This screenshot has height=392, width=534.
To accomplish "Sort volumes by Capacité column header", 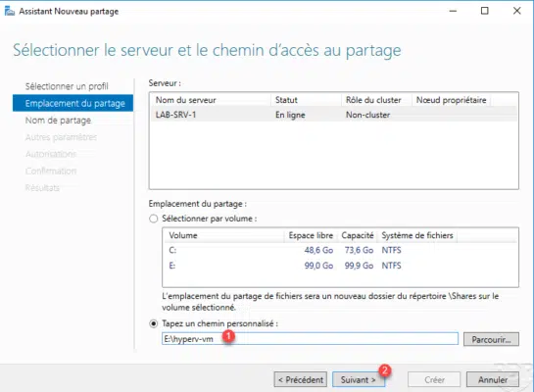I will click(358, 235).
